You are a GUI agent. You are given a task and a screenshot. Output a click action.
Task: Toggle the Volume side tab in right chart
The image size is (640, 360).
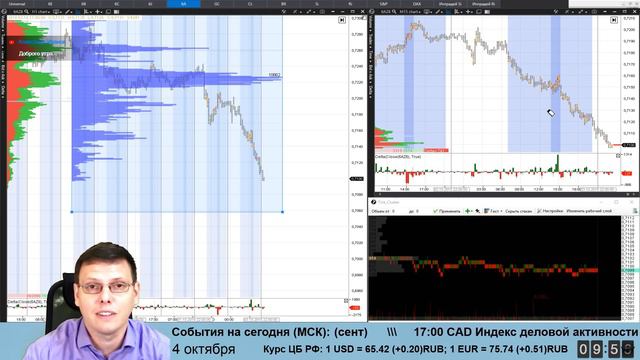[371, 23]
